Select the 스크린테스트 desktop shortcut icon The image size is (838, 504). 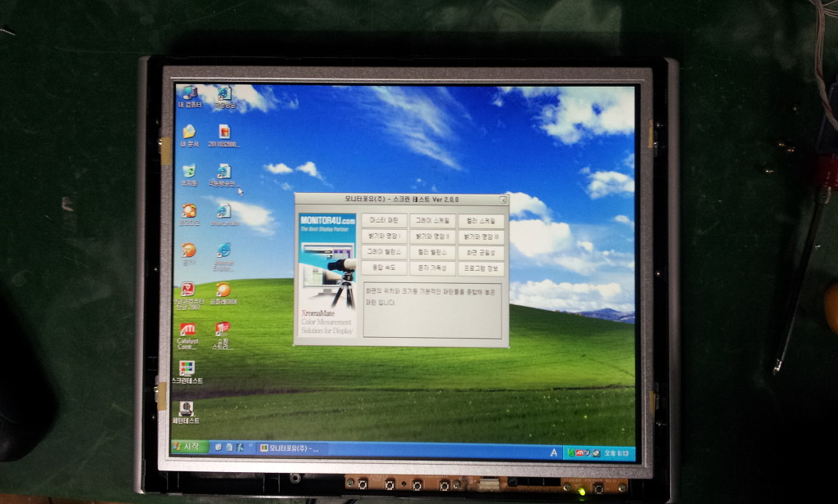(x=187, y=372)
